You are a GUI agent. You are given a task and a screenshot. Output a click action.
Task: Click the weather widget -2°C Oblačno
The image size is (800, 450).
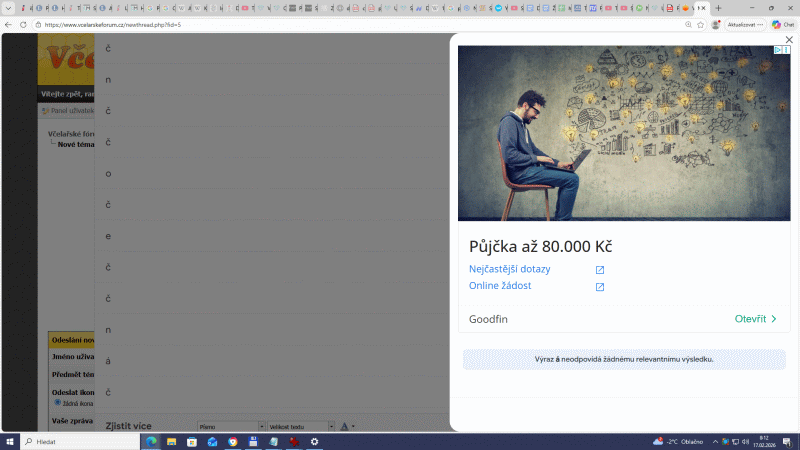coord(678,442)
